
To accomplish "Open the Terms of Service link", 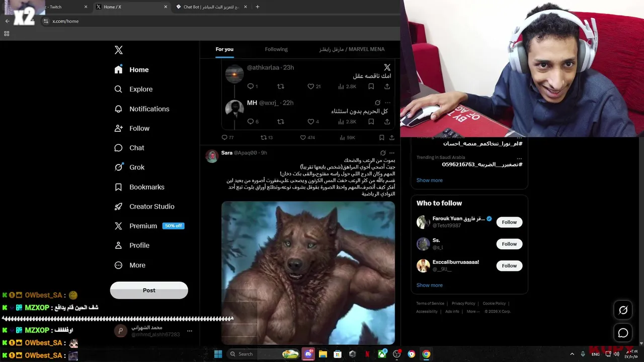I will (430, 303).
